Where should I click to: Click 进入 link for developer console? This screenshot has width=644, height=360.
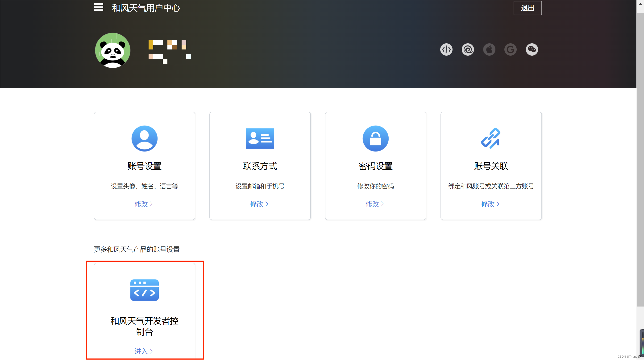click(144, 351)
